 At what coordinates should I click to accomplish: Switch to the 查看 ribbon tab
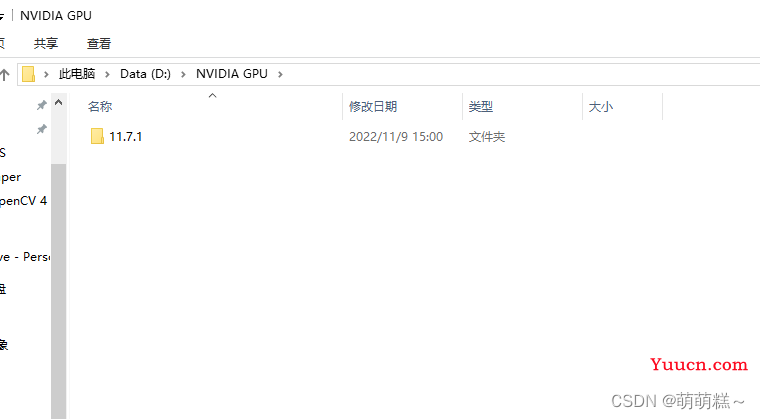tap(99, 44)
